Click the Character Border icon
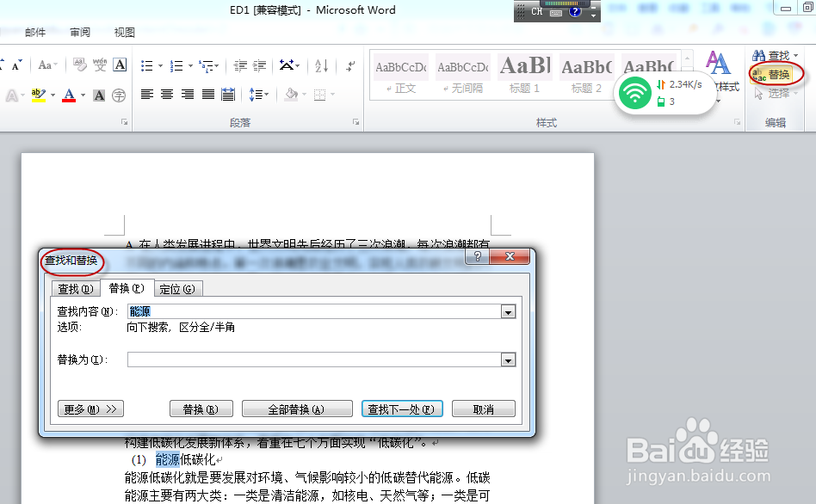This screenshot has width=816, height=504. pos(120,65)
